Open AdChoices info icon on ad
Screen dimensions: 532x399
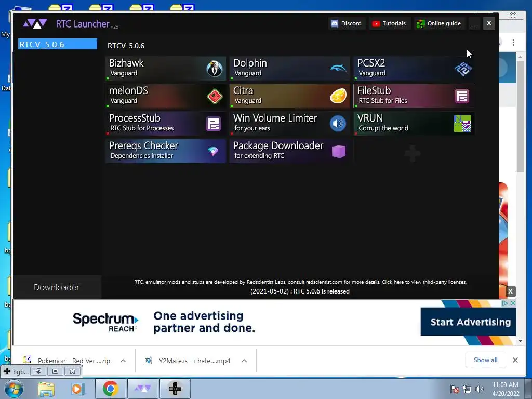[505, 303]
